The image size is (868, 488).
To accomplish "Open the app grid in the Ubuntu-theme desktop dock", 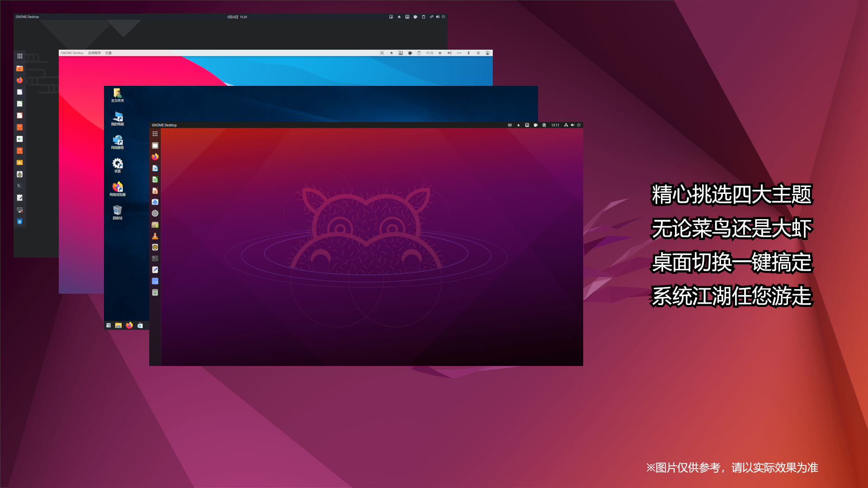I will [x=155, y=134].
